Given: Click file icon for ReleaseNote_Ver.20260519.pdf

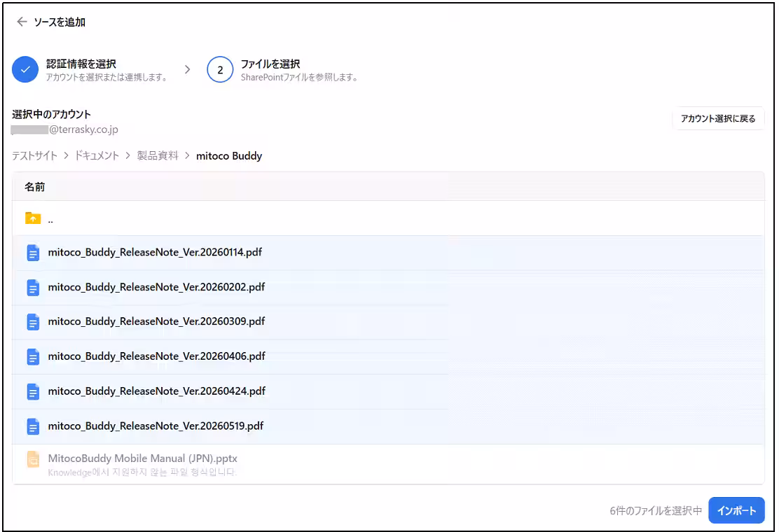Looking at the screenshot, I should (x=33, y=426).
